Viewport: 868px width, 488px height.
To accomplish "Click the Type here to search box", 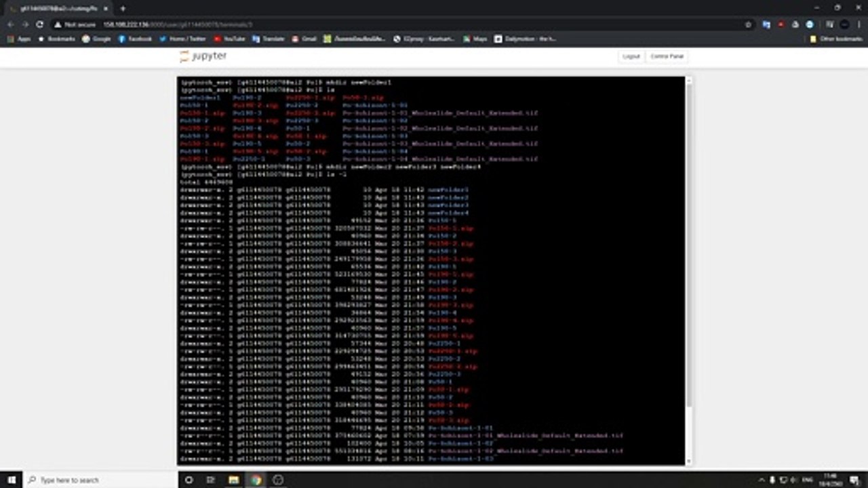I will pos(102,480).
